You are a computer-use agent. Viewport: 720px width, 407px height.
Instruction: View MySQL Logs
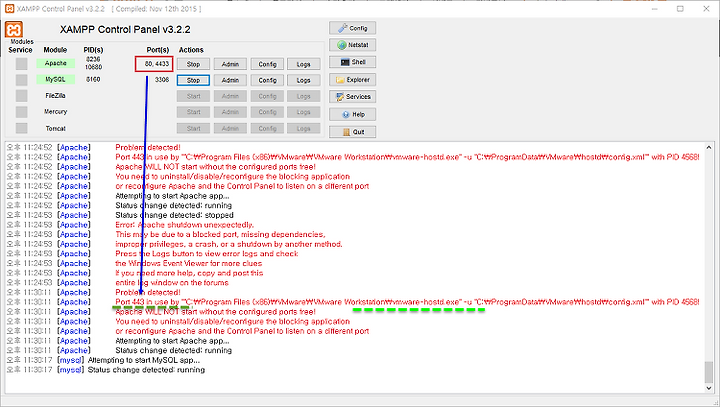304,80
